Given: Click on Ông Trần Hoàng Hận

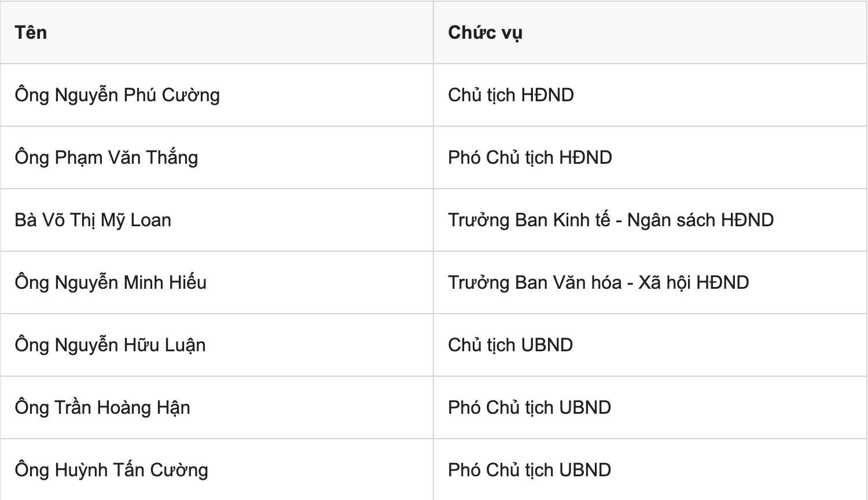Looking at the screenshot, I should pyautogui.click(x=102, y=407).
